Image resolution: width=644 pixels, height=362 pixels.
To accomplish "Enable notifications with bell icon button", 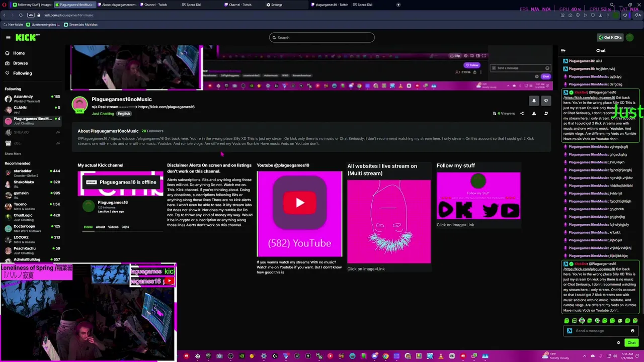I will [534, 101].
